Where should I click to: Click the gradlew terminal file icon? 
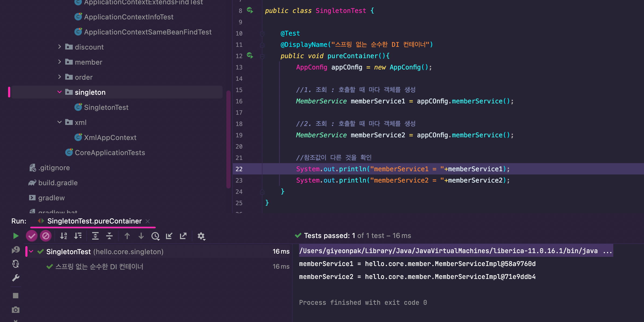(x=32, y=198)
